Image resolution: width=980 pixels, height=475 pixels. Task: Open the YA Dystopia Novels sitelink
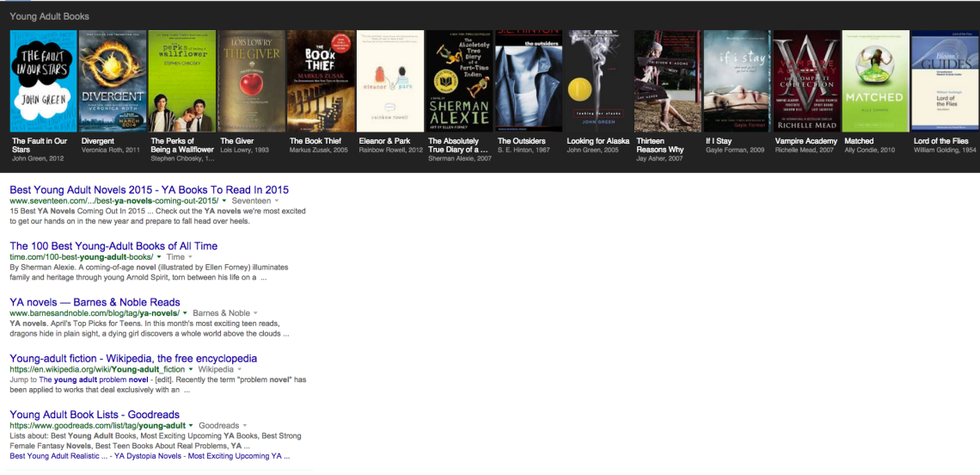150,456
